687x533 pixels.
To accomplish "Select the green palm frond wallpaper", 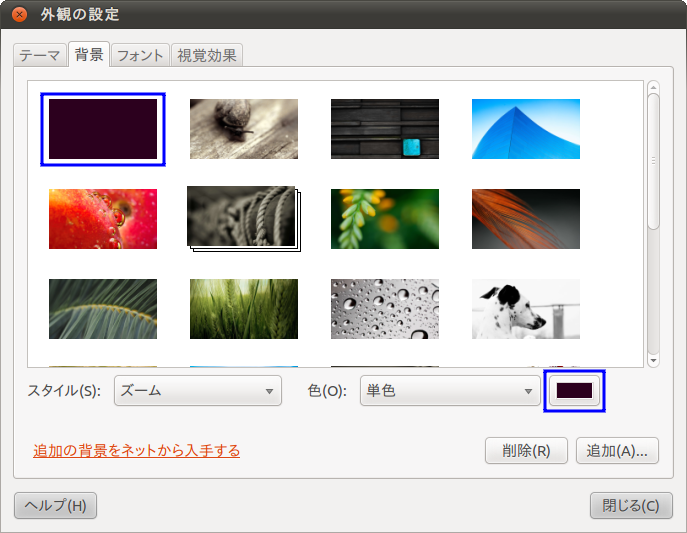I will point(103,309).
